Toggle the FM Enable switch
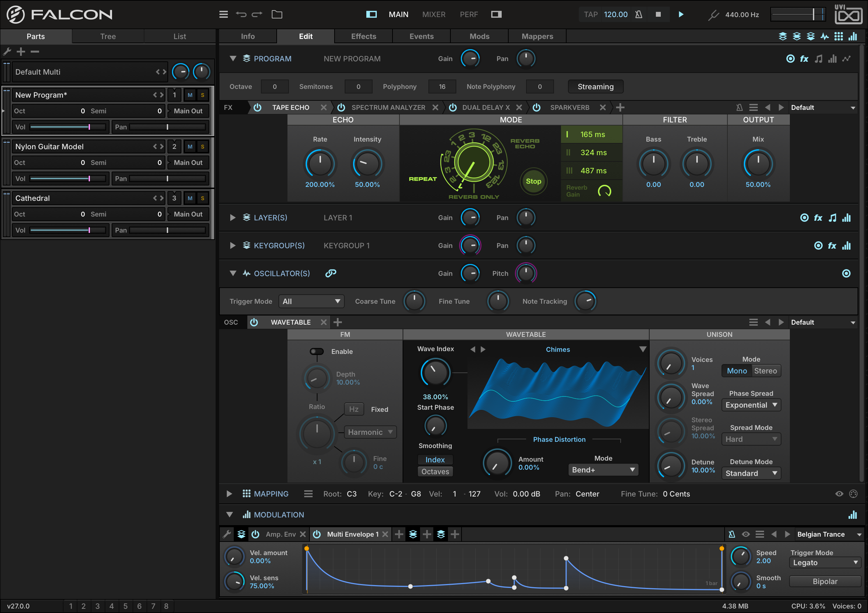868x613 pixels. 316,351
